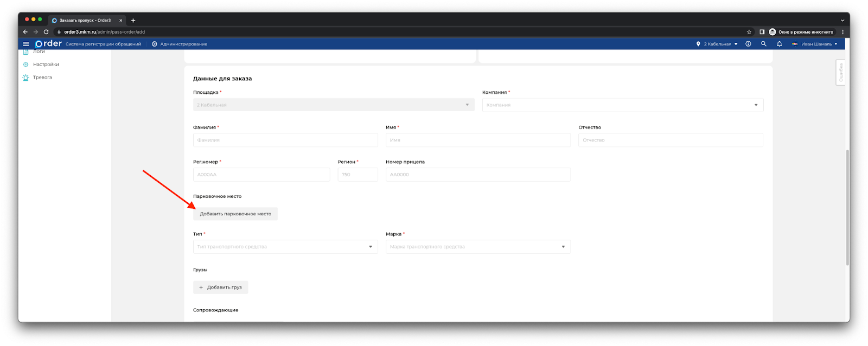Click the Настройки gear icon in sidebar
The height and width of the screenshot is (346, 868).
tap(25, 65)
